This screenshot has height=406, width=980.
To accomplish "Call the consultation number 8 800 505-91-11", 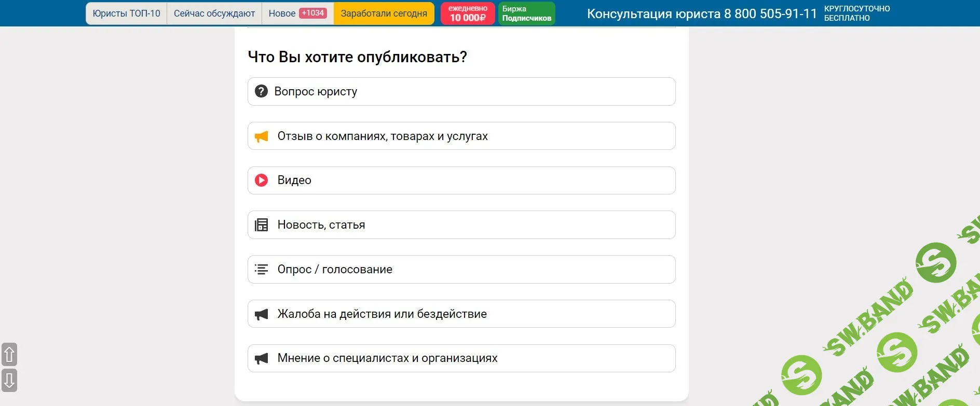I will point(702,14).
